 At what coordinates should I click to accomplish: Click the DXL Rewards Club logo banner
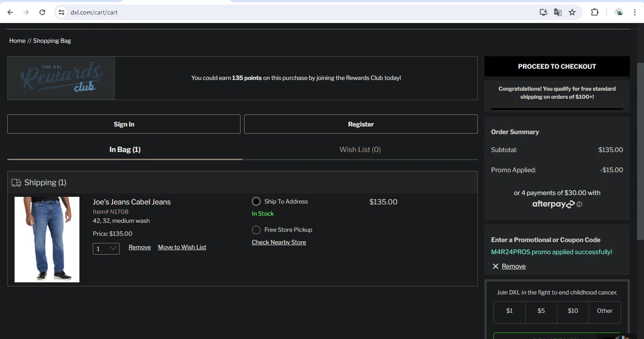pyautogui.click(x=61, y=78)
